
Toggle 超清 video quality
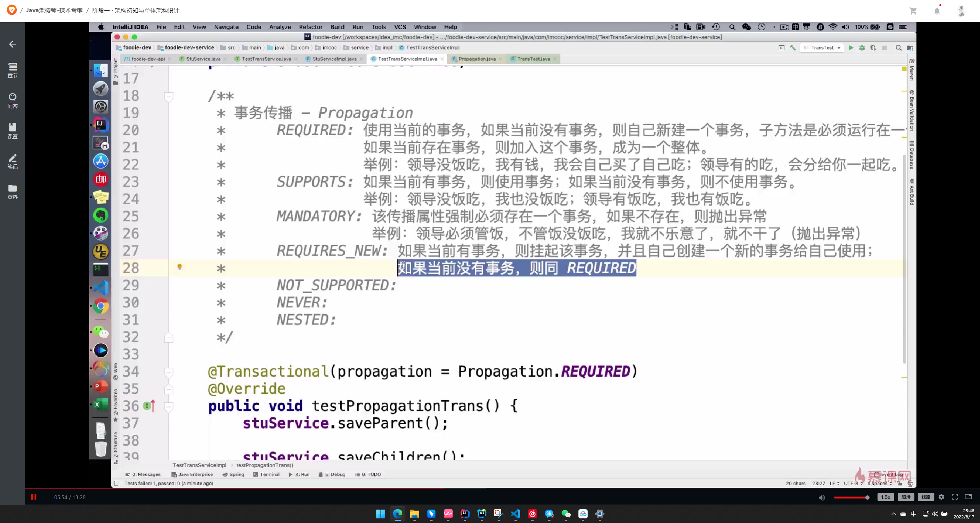pyautogui.click(x=906, y=497)
